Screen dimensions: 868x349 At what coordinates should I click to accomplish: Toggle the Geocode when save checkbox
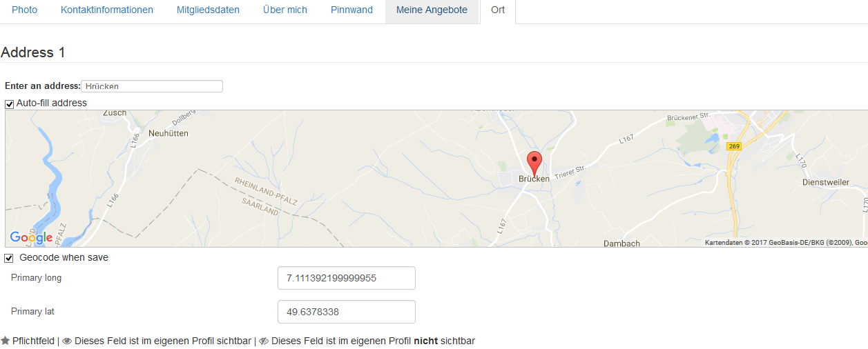click(x=9, y=258)
